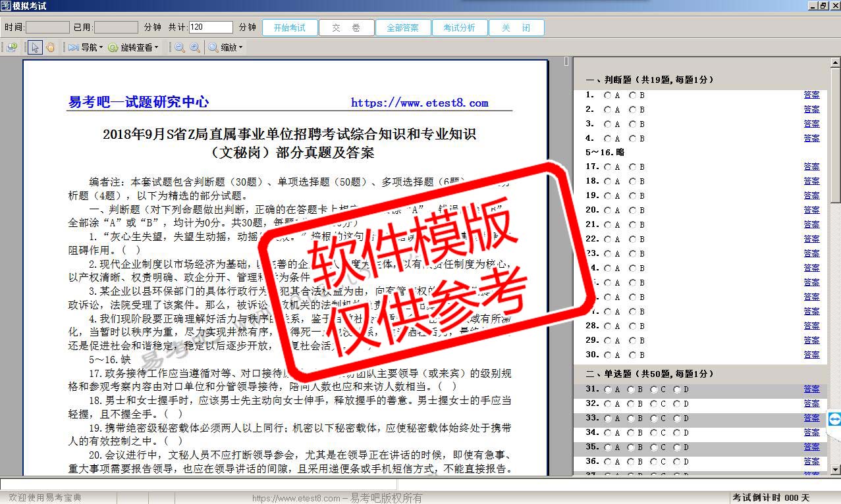Screen dimensions: 841x504
Task: Select option B for question 17
Action: click(x=632, y=167)
